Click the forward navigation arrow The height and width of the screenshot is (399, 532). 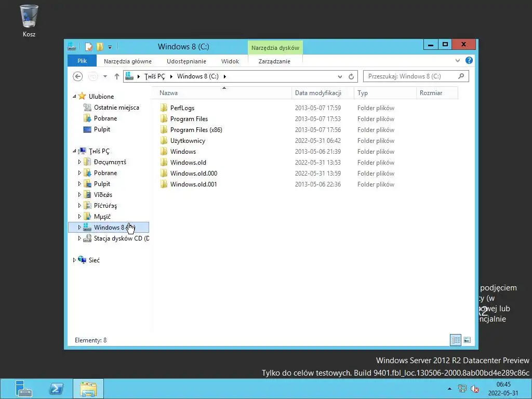[x=93, y=76]
